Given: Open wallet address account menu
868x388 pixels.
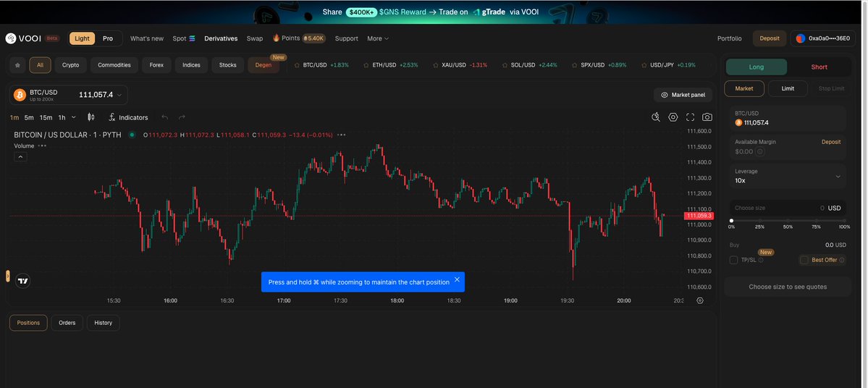Looking at the screenshot, I should [x=823, y=38].
